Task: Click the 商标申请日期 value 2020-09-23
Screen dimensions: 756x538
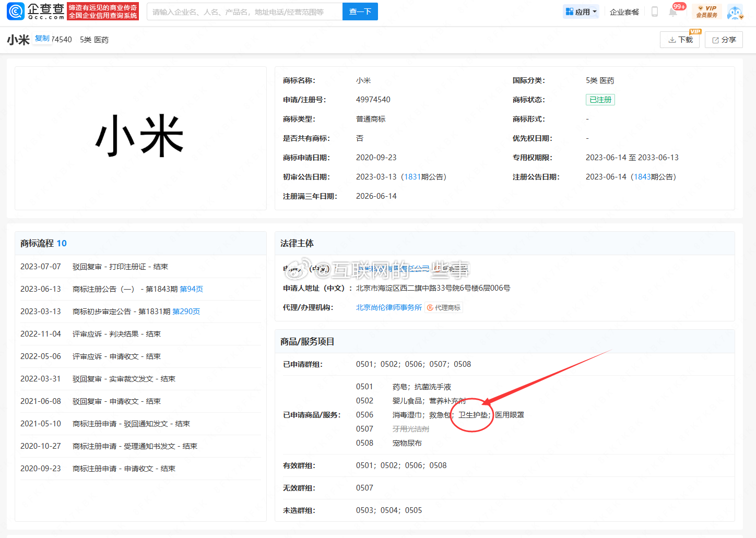Action: point(376,158)
